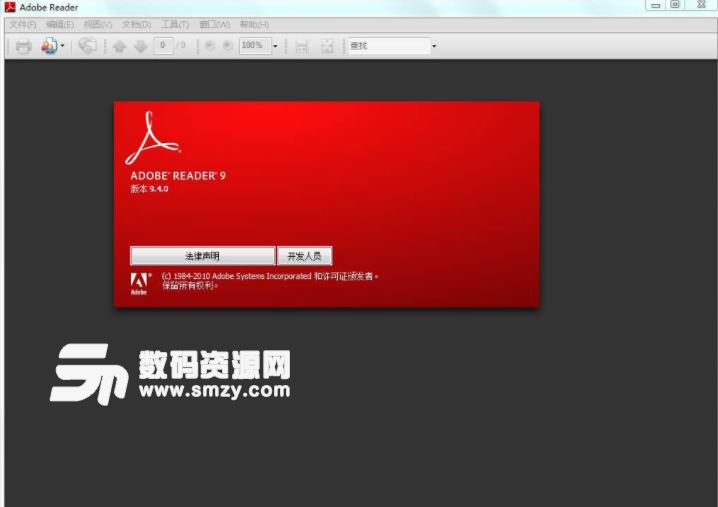This screenshot has width=718, height=507.
Task: Close the Adobe Reader window
Action: (x=701, y=5)
